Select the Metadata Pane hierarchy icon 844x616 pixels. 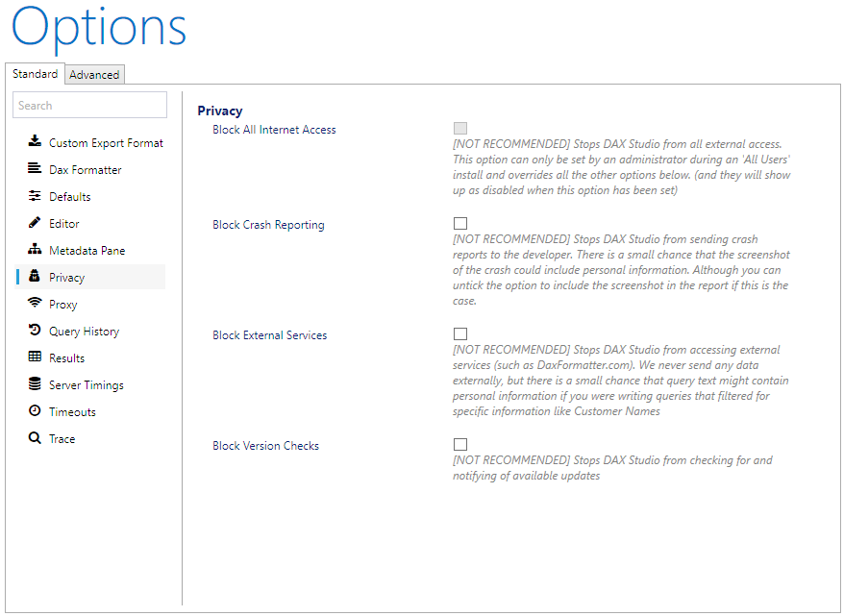click(35, 249)
